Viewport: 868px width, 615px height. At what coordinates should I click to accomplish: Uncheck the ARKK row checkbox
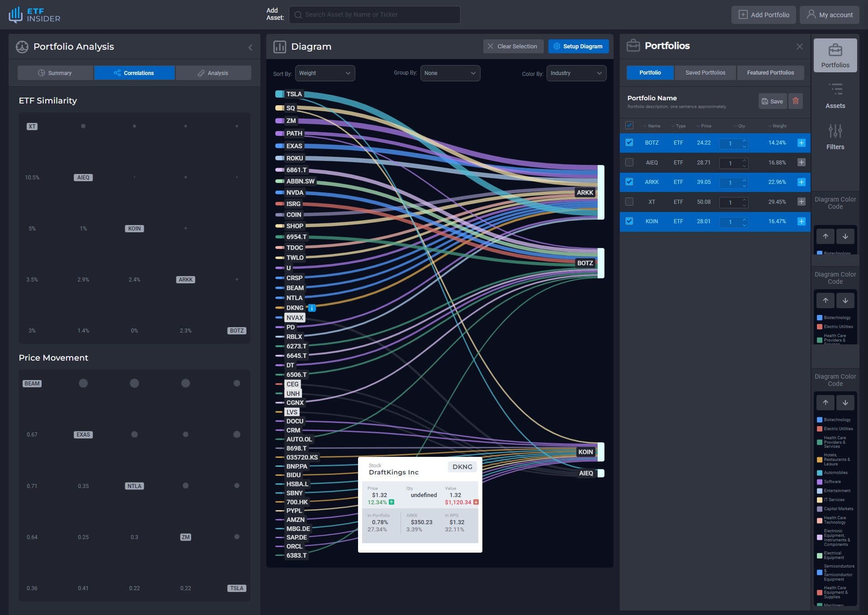pyautogui.click(x=629, y=182)
